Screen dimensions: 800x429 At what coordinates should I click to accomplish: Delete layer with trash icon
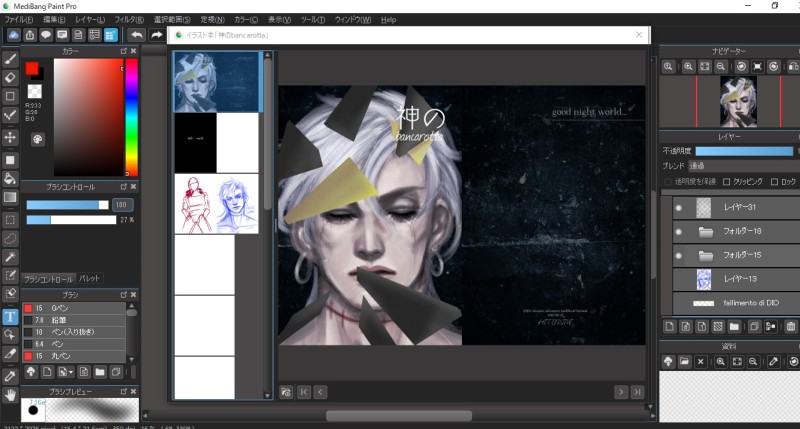point(791,326)
